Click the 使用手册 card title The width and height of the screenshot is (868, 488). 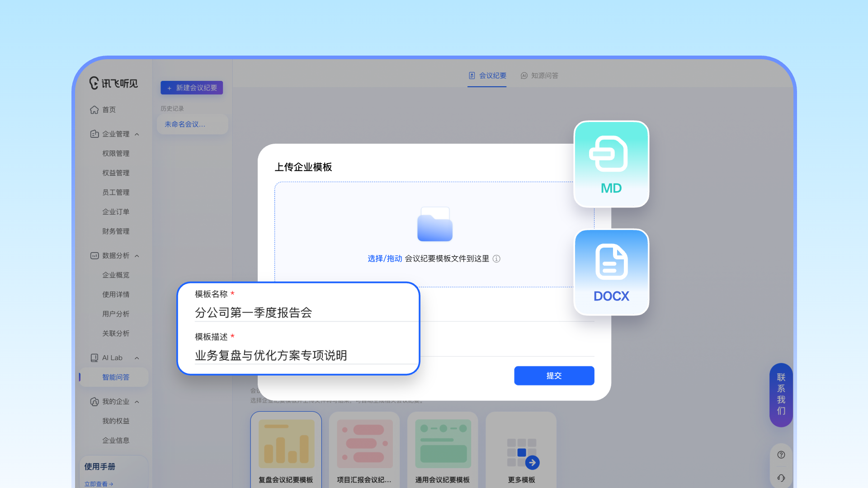click(x=99, y=467)
